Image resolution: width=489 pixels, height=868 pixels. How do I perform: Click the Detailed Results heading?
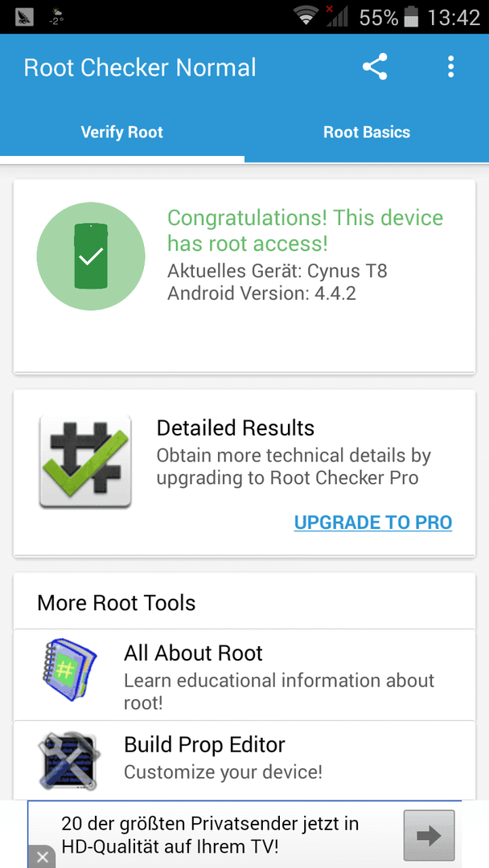click(x=236, y=428)
